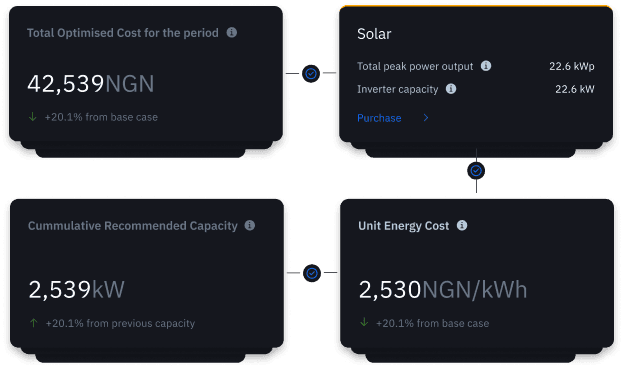Toggle check connector below the Solar card

(x=476, y=171)
